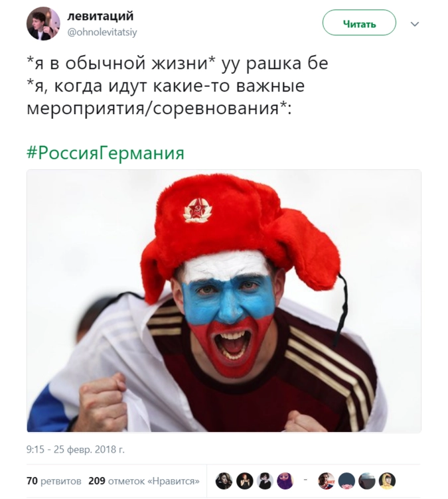Open the tweet timestamp 9:15 - 25 февр. 2018
The width and height of the screenshot is (448, 499).
click(x=76, y=449)
